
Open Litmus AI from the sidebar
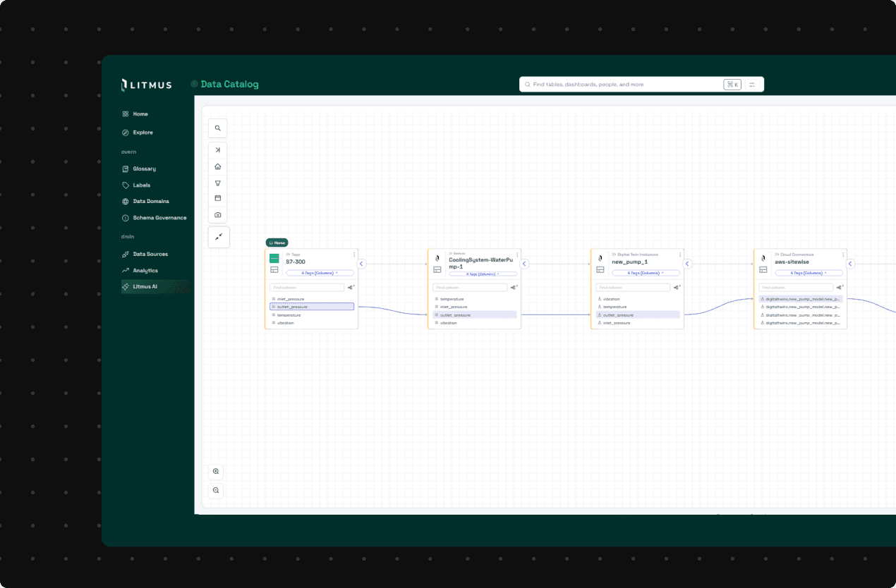(148, 286)
